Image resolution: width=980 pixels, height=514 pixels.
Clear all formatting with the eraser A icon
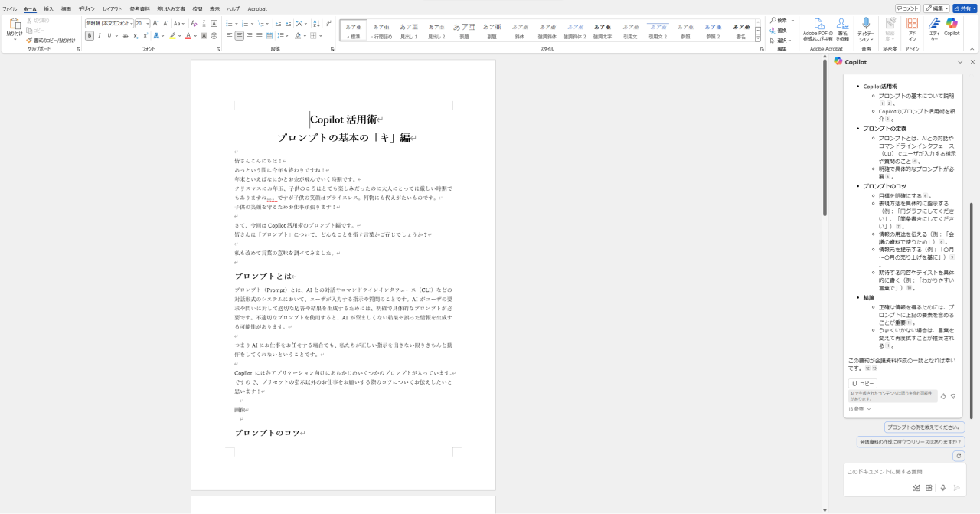[194, 24]
